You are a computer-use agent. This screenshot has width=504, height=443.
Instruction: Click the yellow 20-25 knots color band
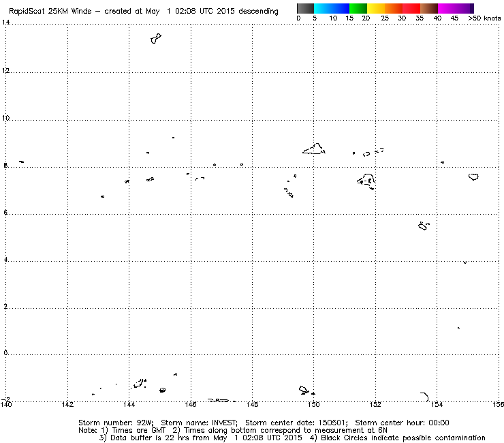pos(376,8)
